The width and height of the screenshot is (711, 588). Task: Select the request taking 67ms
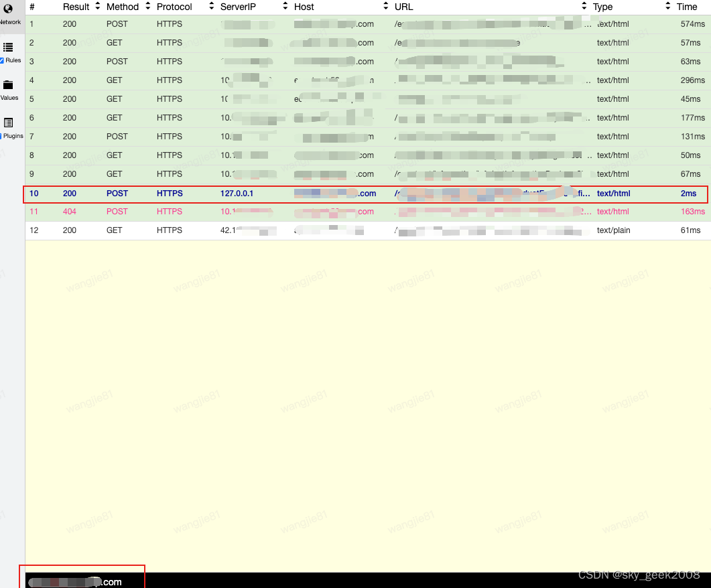(x=368, y=174)
